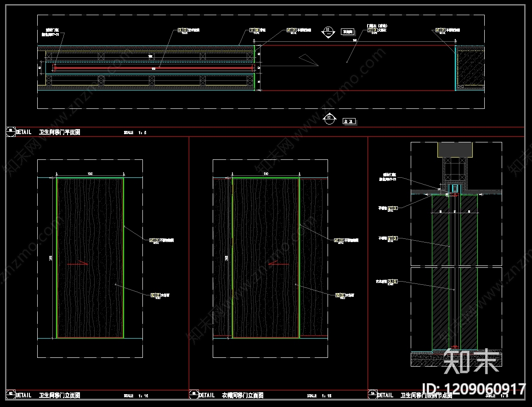Viewport: 532px width, 407px height.
Task: Click the ST 03 stone material tag
Action: point(255,30)
